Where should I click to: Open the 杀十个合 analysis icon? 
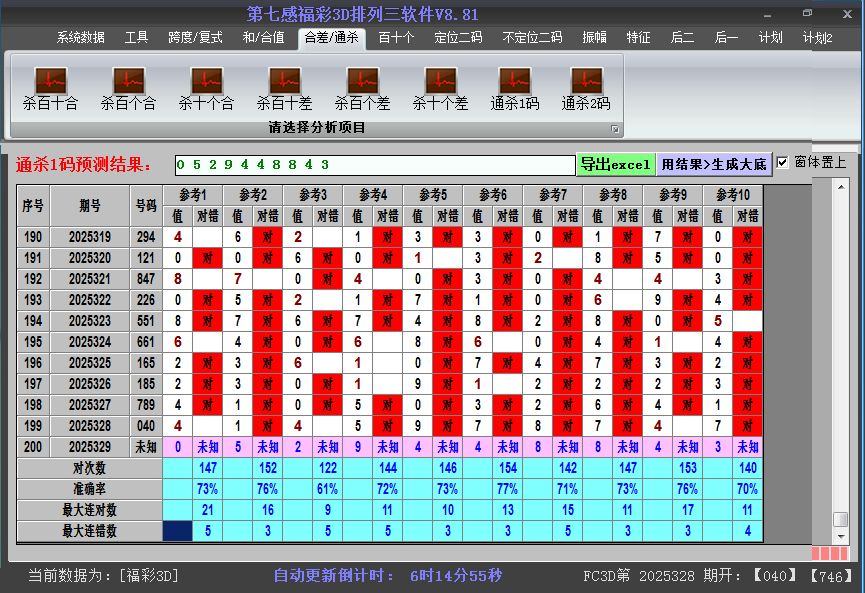click(206, 81)
